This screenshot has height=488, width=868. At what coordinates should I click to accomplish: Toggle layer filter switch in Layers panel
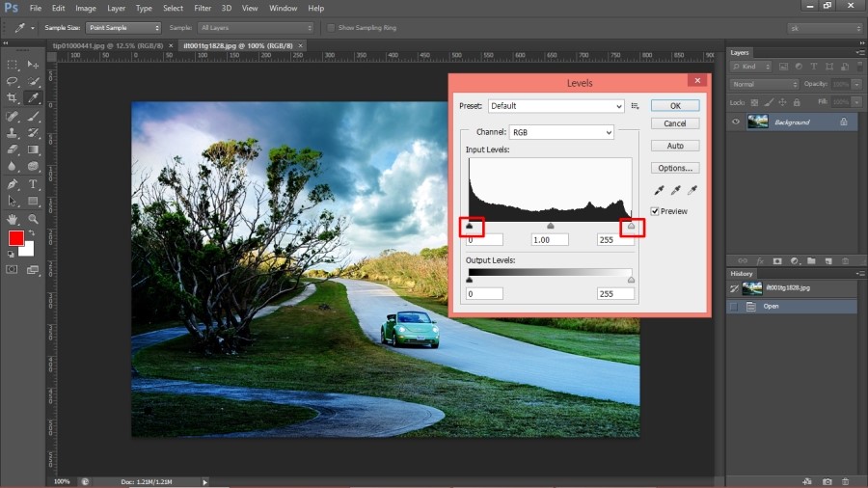(x=859, y=67)
